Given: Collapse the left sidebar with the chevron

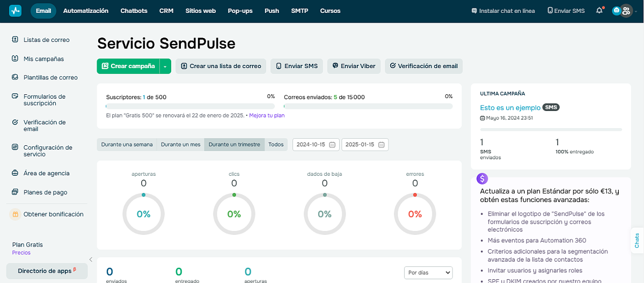Looking at the screenshot, I should (x=91, y=259).
